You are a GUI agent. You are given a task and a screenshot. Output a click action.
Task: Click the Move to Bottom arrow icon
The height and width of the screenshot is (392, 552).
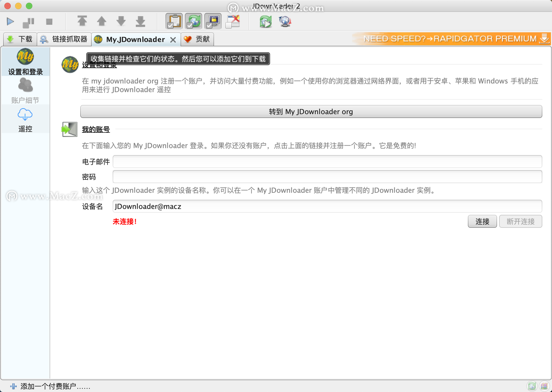coord(140,21)
